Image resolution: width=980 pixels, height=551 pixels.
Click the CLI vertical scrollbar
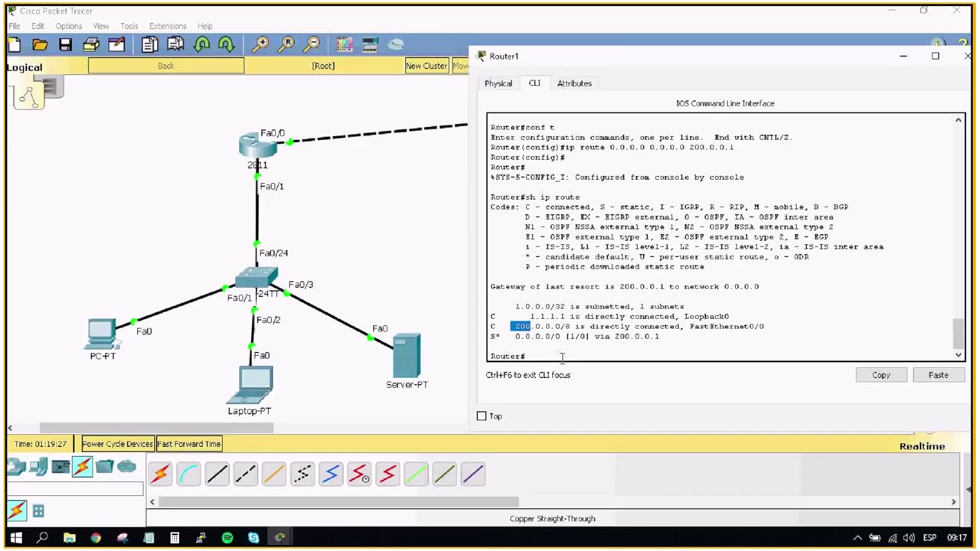click(x=959, y=237)
